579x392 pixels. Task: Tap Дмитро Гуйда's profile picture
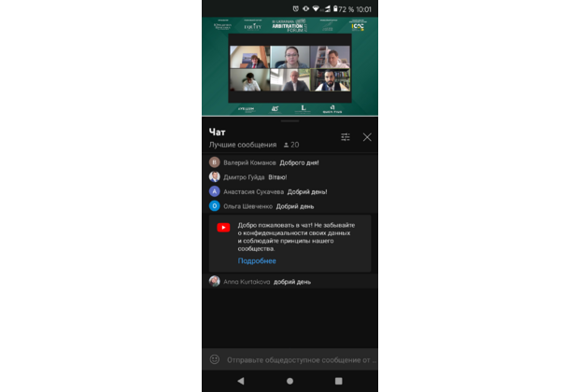[x=215, y=176]
